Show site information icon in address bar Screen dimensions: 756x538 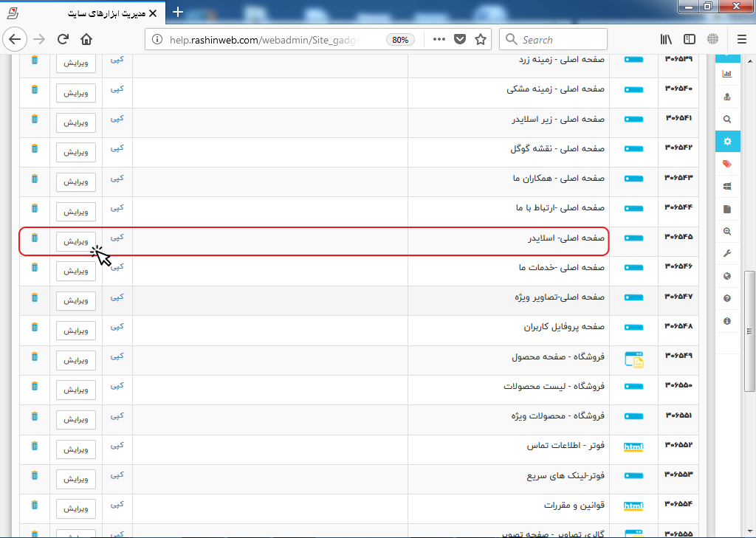point(157,40)
